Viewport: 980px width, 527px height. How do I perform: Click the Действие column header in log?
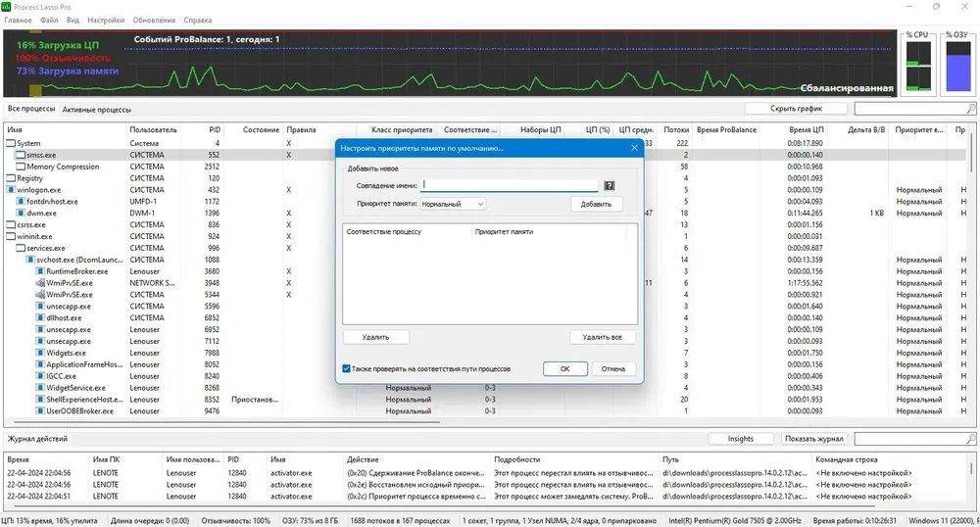[416, 459]
